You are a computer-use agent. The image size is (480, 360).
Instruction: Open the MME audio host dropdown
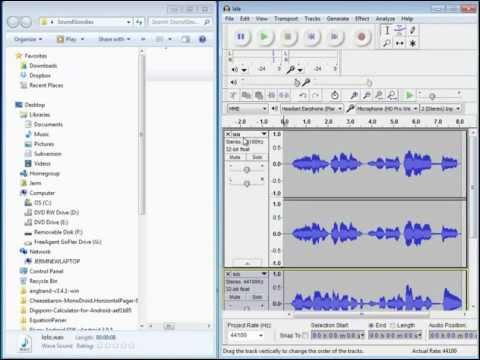click(x=247, y=109)
